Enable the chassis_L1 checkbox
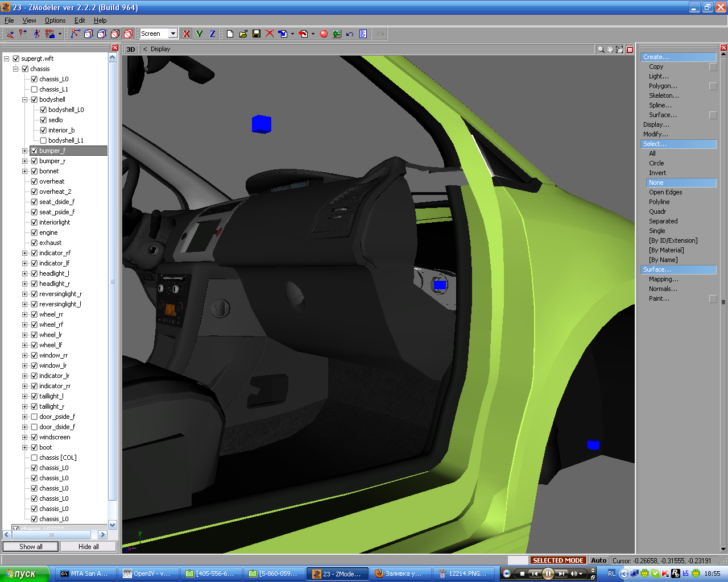728x582 pixels. click(34, 89)
